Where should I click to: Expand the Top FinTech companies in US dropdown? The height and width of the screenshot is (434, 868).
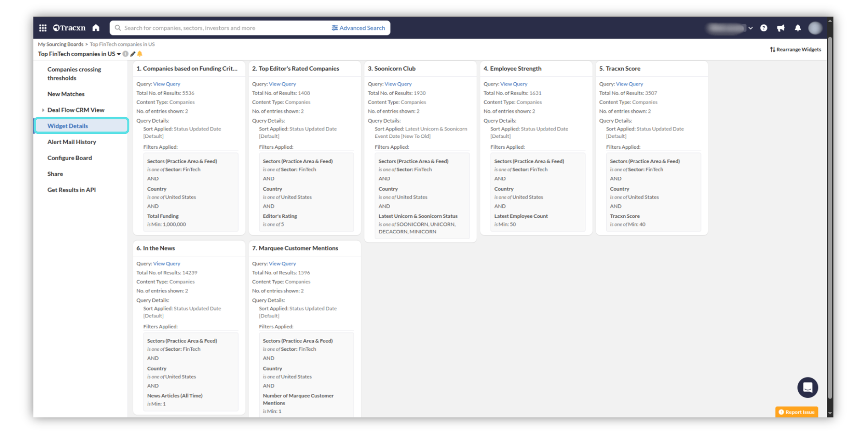[x=119, y=54]
